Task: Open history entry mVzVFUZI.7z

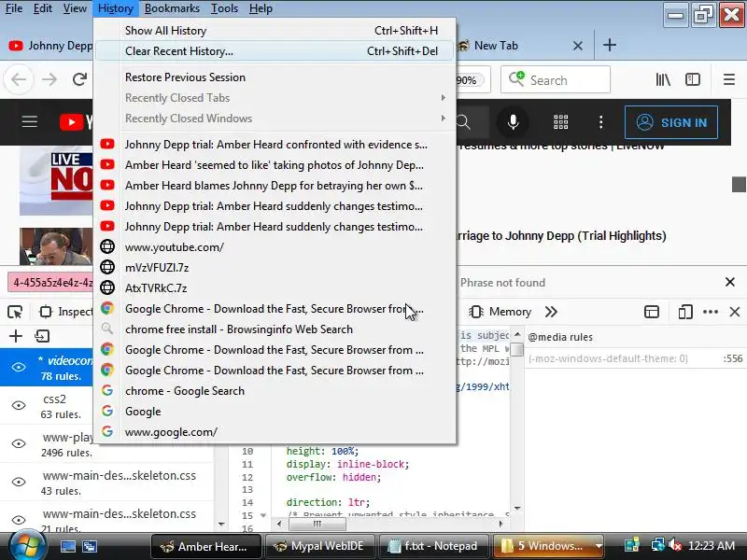Action: tap(275, 268)
